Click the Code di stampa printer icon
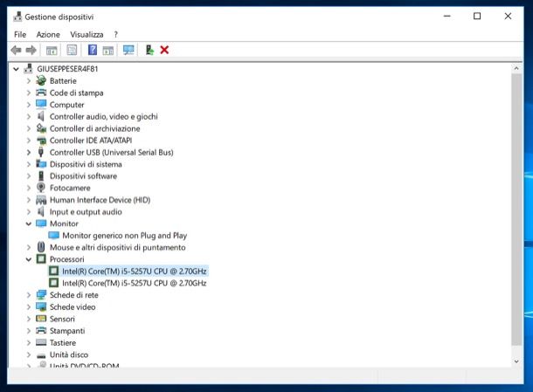533x392 pixels. pyautogui.click(x=41, y=93)
